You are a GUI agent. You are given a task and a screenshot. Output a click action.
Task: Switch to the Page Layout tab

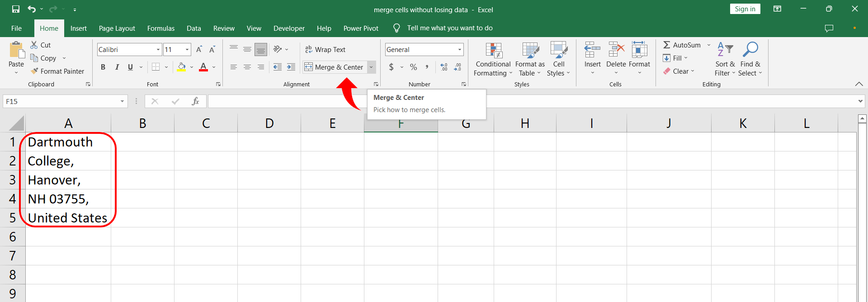coord(117,28)
